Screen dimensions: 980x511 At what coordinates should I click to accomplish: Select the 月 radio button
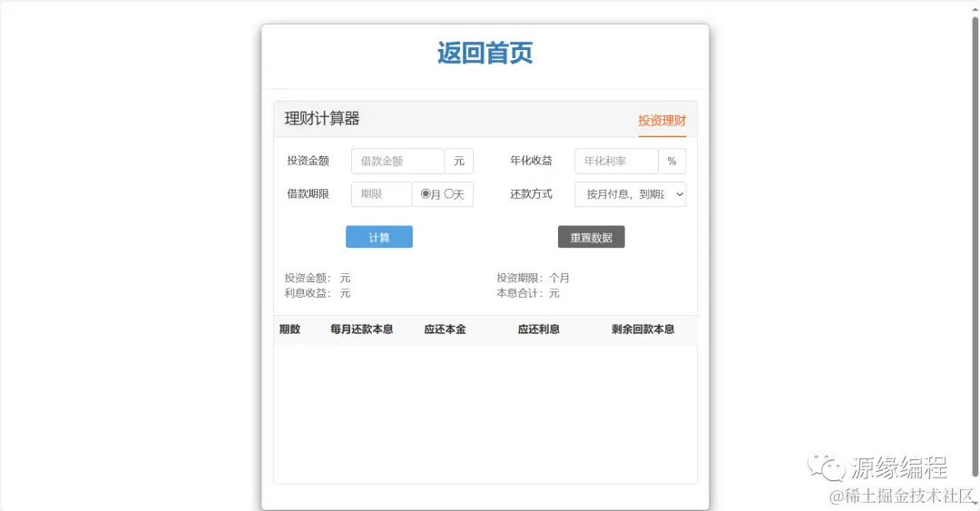pos(426,194)
